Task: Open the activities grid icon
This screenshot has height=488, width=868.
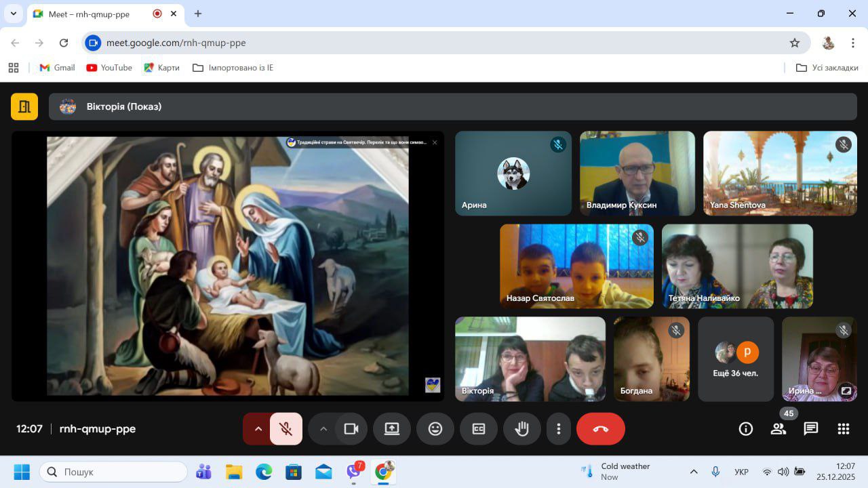Action: (843, 429)
